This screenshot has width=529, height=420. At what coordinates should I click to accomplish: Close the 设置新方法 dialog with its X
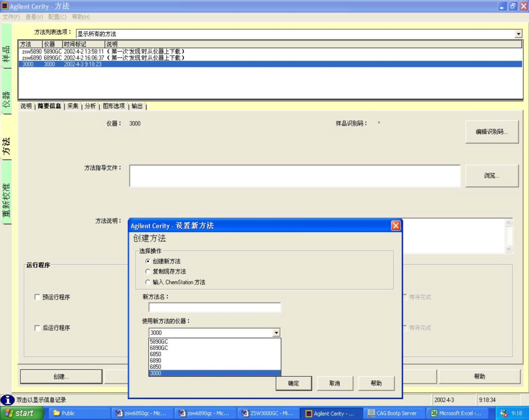396,226
